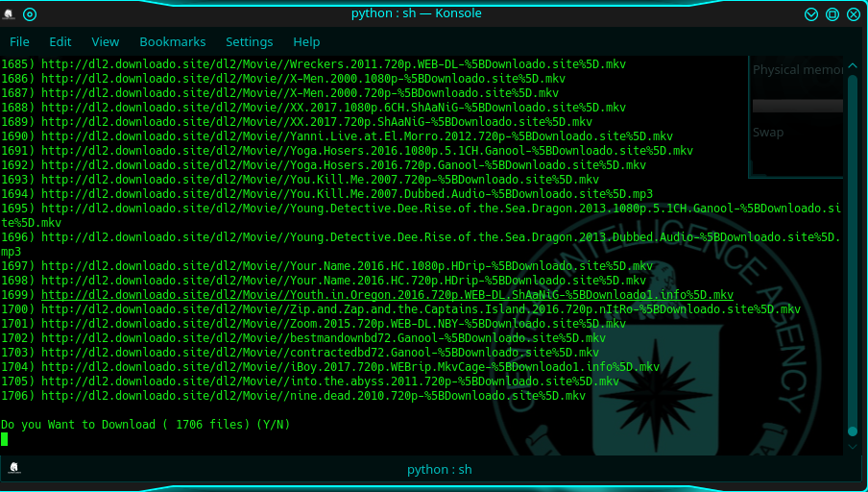Click the Yoga.Hosers.2016.720p URL line 1692
Viewport: 868px width, 492px height.
click(344, 165)
